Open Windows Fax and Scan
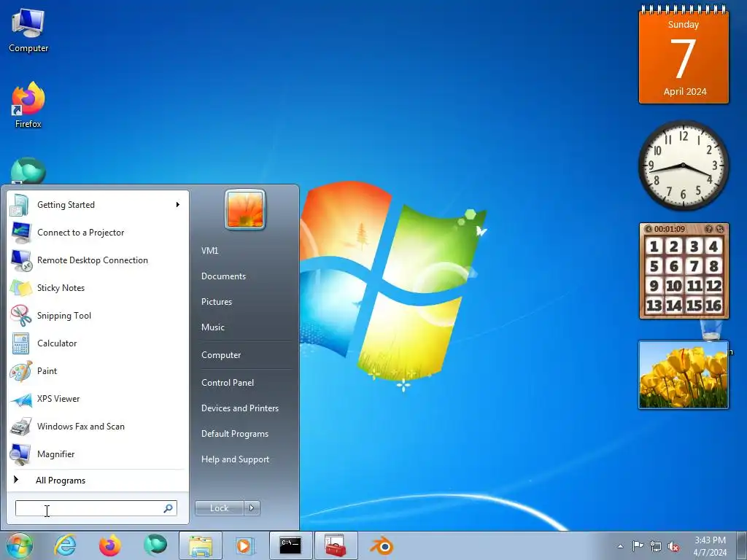 pyautogui.click(x=98, y=426)
